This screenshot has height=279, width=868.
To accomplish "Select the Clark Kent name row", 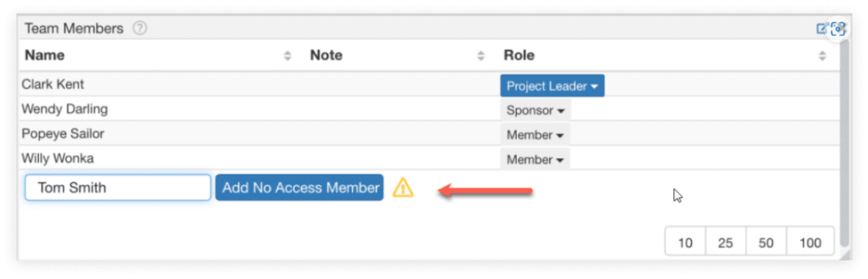I will (429, 84).
